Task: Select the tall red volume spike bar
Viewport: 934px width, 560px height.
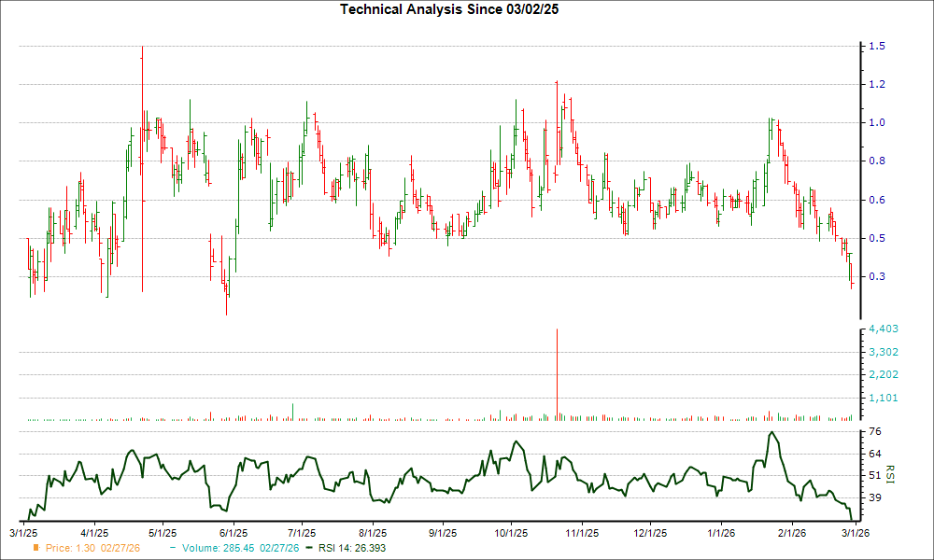Action: [x=558, y=373]
